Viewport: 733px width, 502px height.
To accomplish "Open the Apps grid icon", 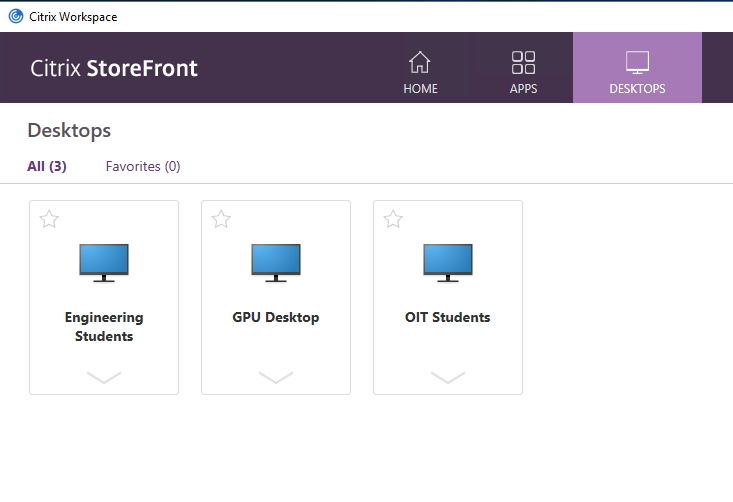I will [x=523, y=63].
